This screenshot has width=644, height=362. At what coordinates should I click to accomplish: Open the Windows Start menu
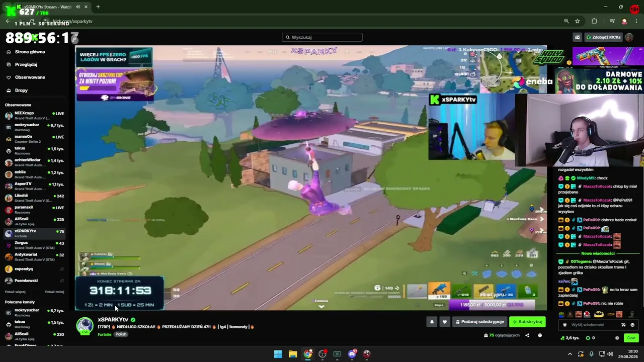(278, 354)
